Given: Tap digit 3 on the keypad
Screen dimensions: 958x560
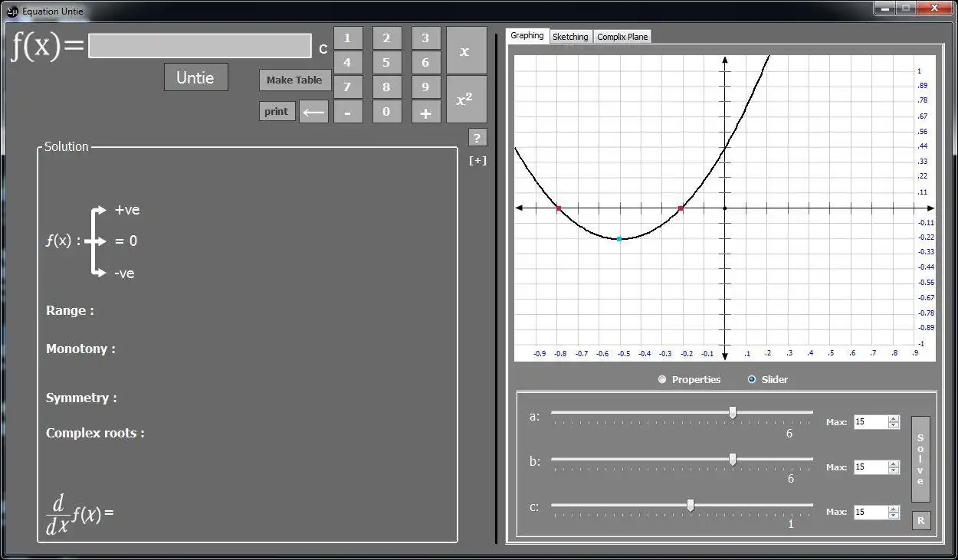Looking at the screenshot, I should click(426, 38).
